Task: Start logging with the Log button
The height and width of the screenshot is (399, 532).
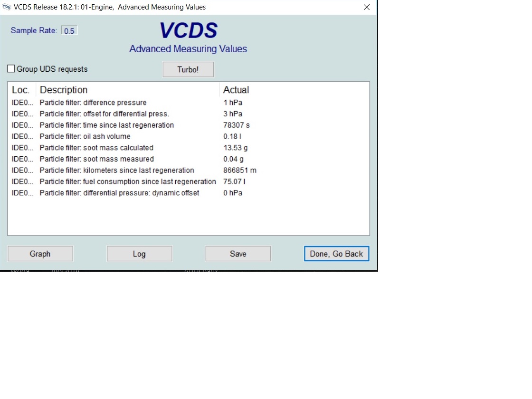Action: pyautogui.click(x=139, y=254)
